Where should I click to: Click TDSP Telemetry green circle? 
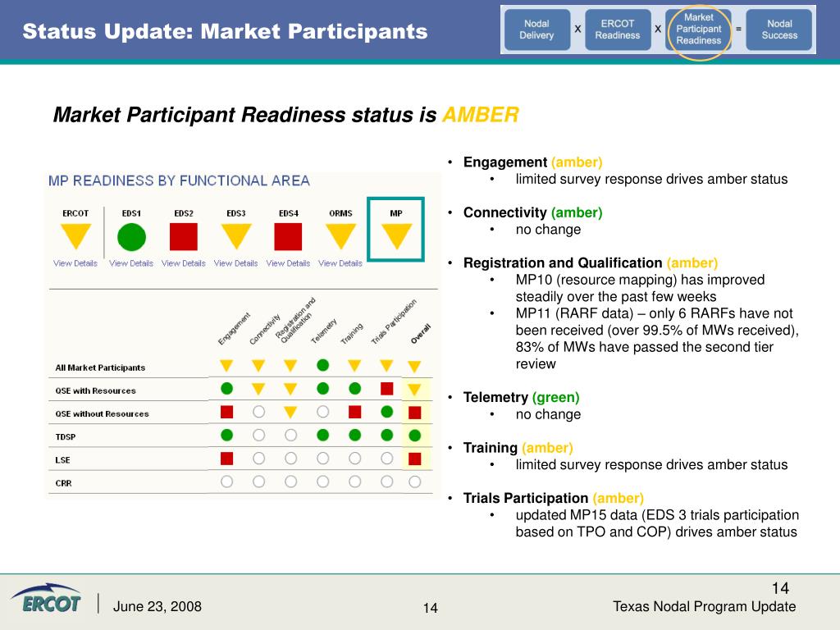pyautogui.click(x=322, y=435)
